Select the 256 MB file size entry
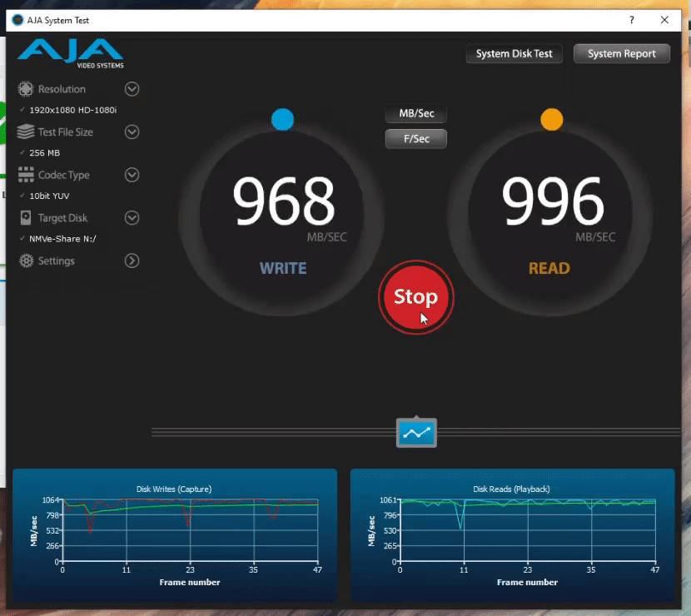The image size is (691, 616). pyautogui.click(x=44, y=153)
